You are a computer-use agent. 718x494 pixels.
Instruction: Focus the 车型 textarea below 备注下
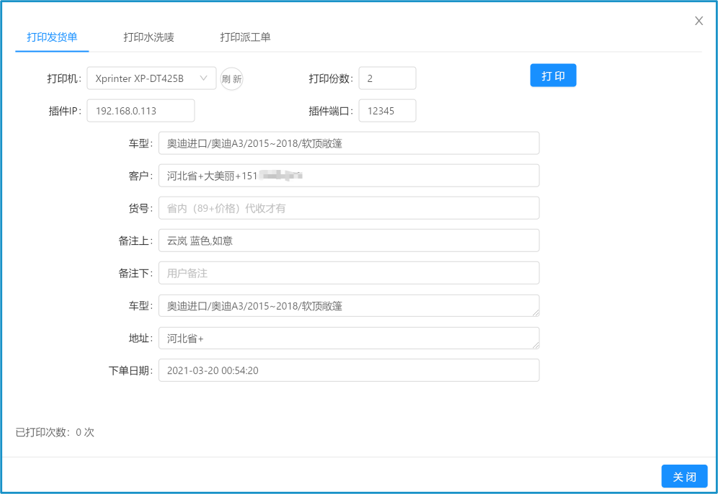coord(348,306)
